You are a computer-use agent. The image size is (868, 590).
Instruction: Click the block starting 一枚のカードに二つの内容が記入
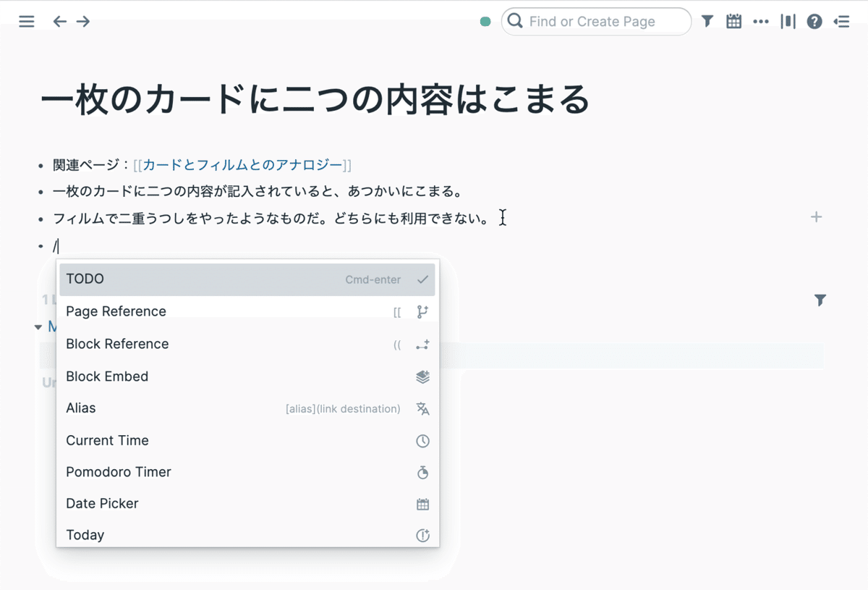tap(258, 192)
